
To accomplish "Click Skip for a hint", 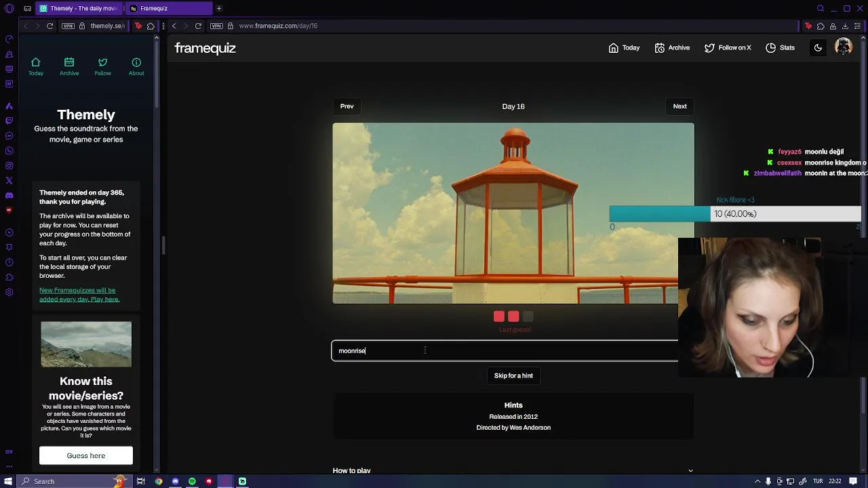I will [513, 375].
